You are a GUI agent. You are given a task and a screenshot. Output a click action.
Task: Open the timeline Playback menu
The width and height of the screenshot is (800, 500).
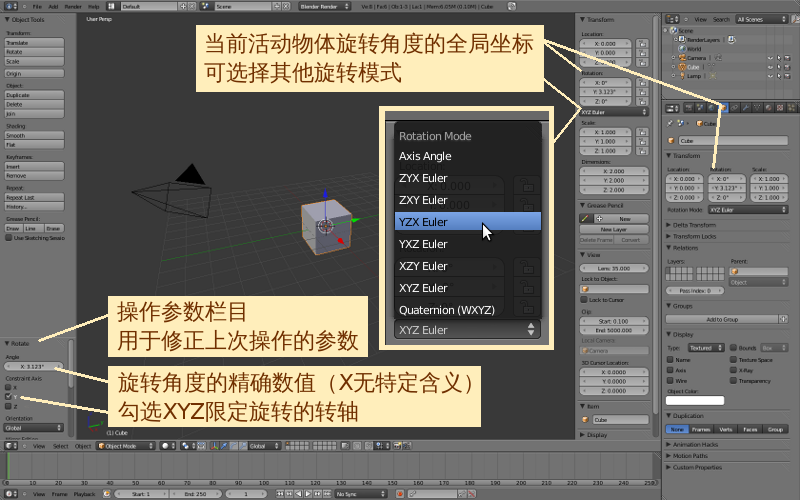coord(84,494)
